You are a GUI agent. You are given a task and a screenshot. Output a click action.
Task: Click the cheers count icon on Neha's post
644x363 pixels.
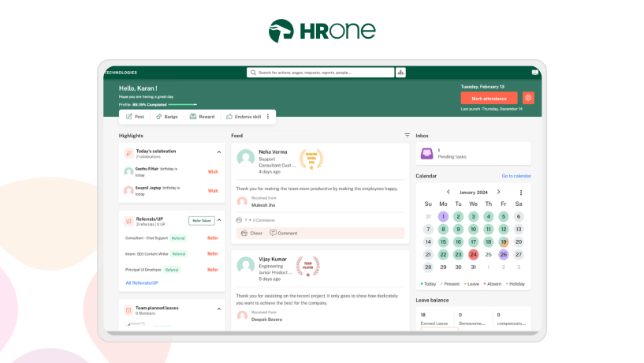point(239,220)
